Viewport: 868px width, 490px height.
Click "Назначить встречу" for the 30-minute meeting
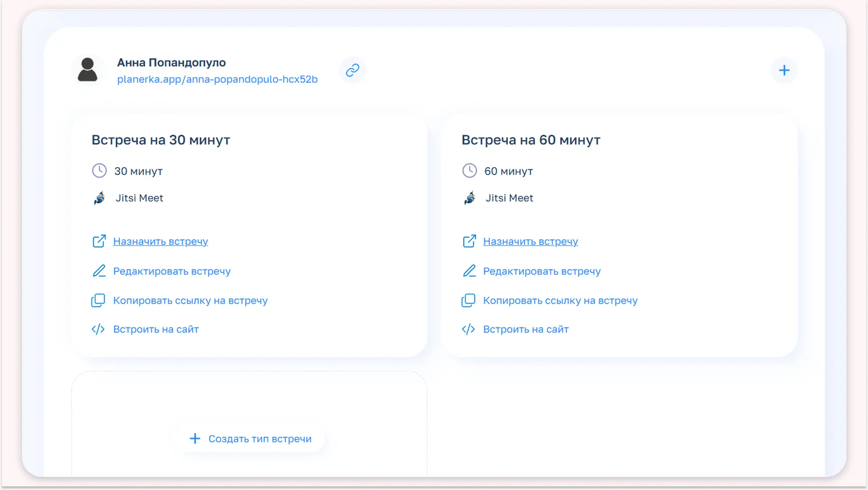(x=160, y=241)
